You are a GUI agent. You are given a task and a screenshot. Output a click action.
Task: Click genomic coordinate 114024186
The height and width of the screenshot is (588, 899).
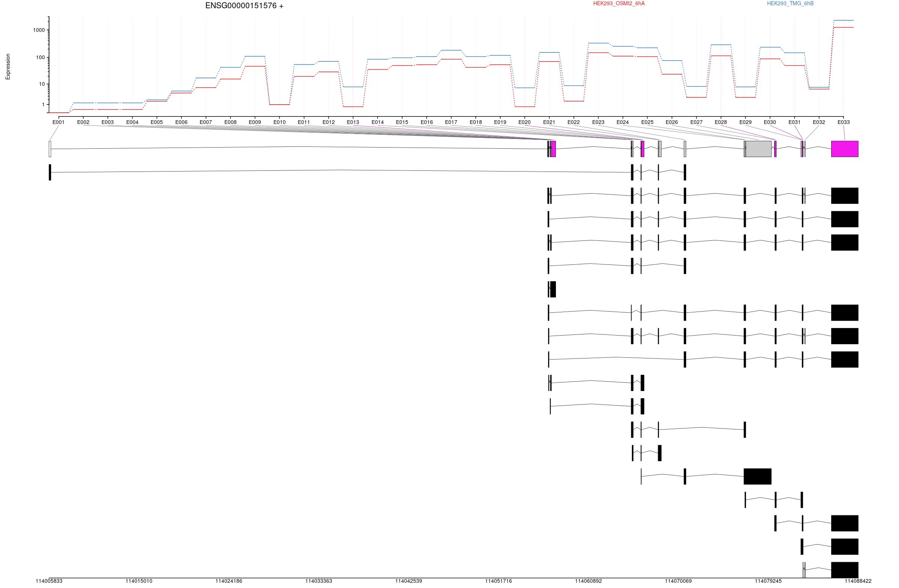229,581
